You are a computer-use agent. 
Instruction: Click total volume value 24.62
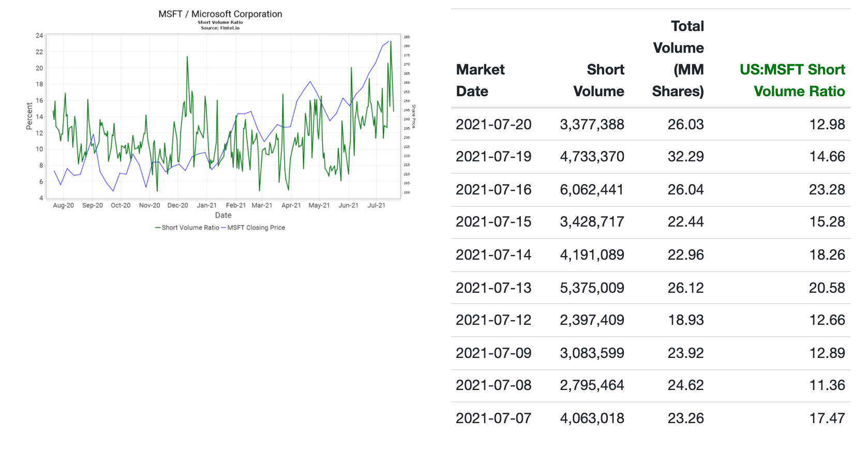point(686,385)
